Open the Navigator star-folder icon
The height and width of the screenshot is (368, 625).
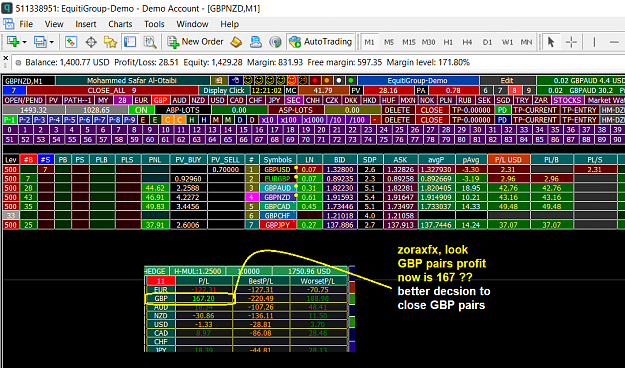click(x=110, y=42)
